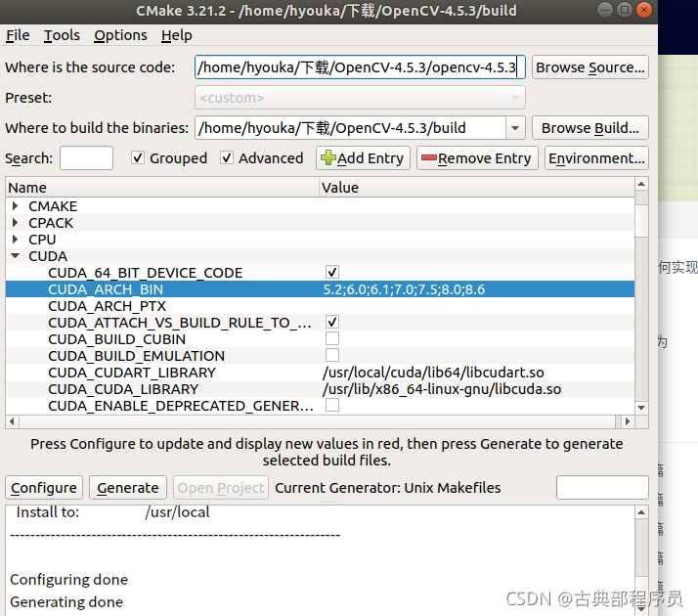Image resolution: width=698 pixels, height=616 pixels.
Task: Click the cache table scroll left arrow
Action: point(12,421)
